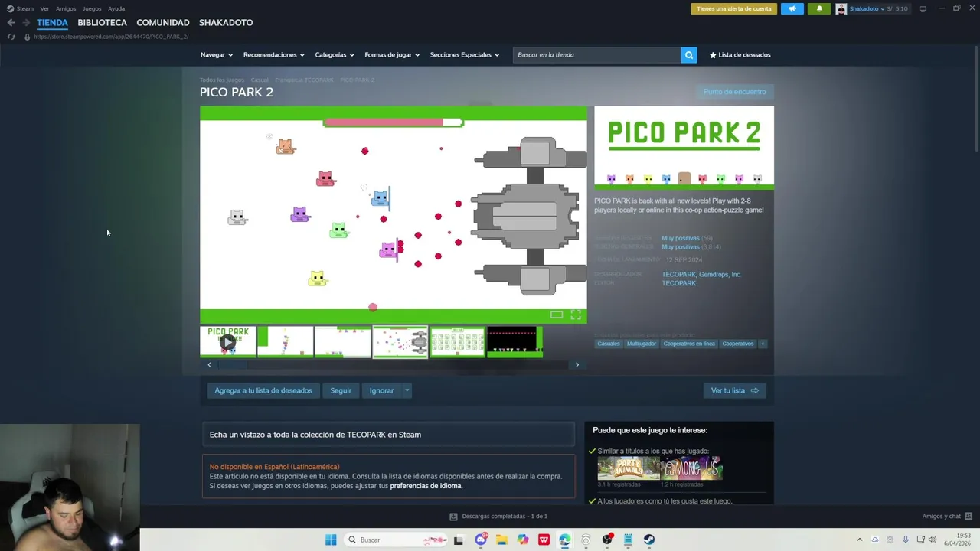This screenshot has width=980, height=551.
Task: Click the volume speaker tray icon
Action: point(933,540)
